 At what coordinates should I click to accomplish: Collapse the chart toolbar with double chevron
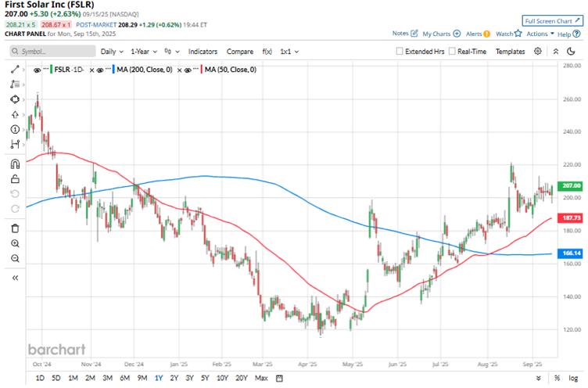[x=556, y=52]
